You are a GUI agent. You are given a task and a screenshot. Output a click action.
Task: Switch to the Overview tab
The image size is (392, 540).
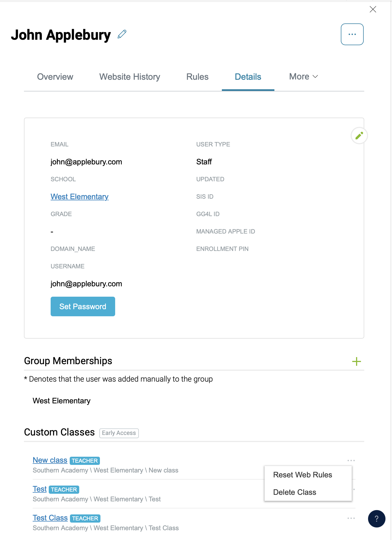(55, 76)
